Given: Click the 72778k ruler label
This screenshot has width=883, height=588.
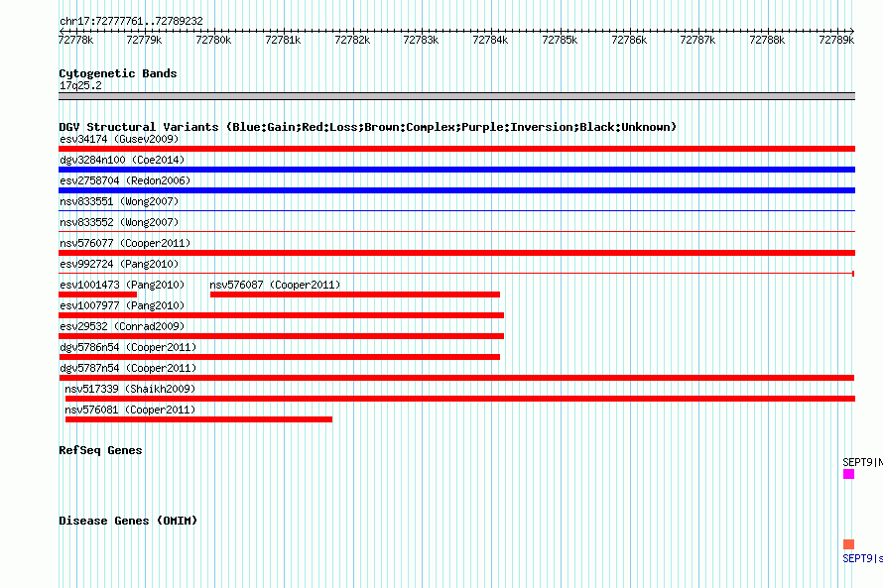Looking at the screenshot, I should tap(76, 40).
